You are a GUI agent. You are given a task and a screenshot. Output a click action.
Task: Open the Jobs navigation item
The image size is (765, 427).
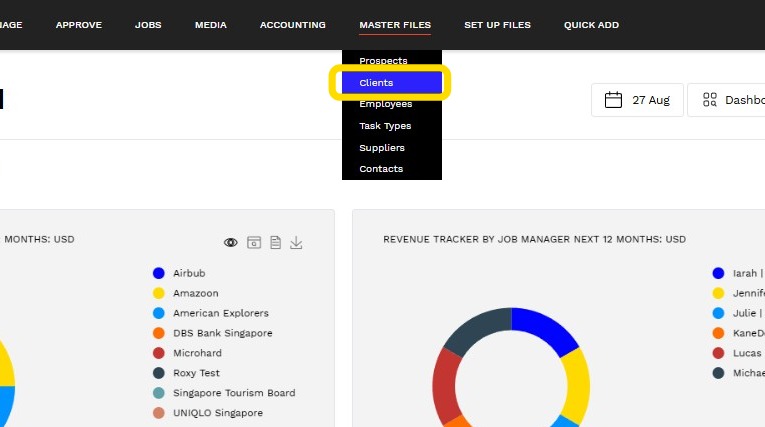click(x=148, y=25)
